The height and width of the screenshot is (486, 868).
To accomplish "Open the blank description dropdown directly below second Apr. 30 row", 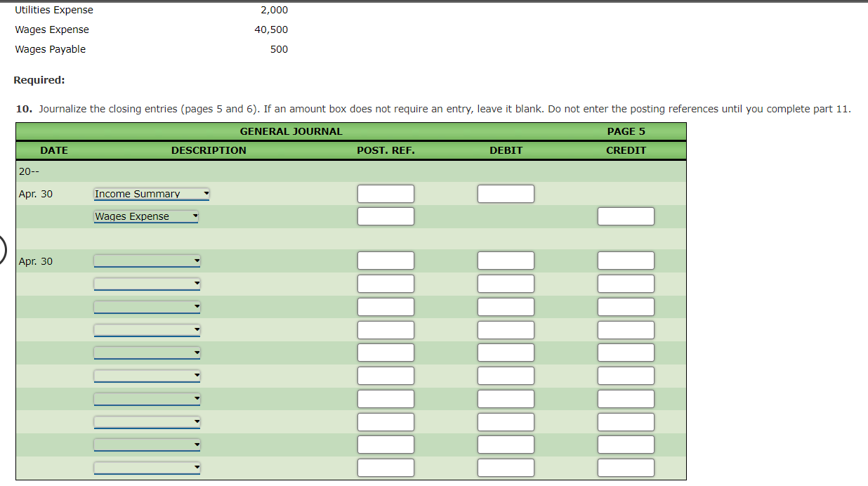I will click(x=147, y=284).
